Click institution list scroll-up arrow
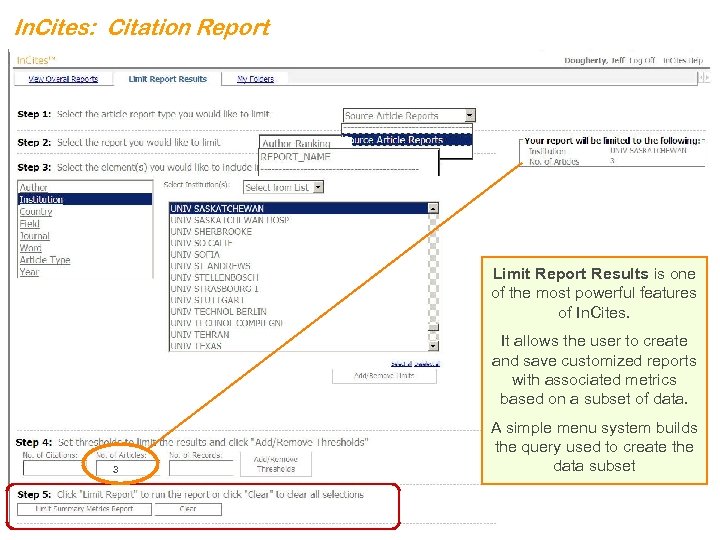 [x=433, y=208]
